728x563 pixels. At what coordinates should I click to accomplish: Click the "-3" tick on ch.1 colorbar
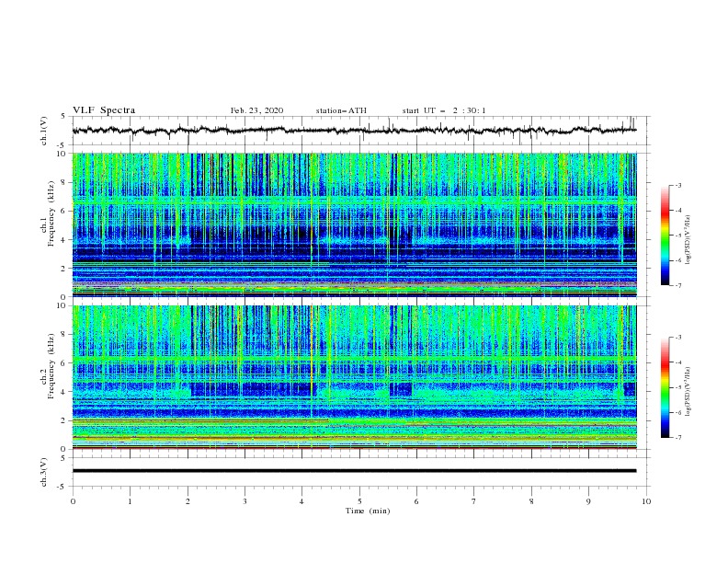coord(677,185)
